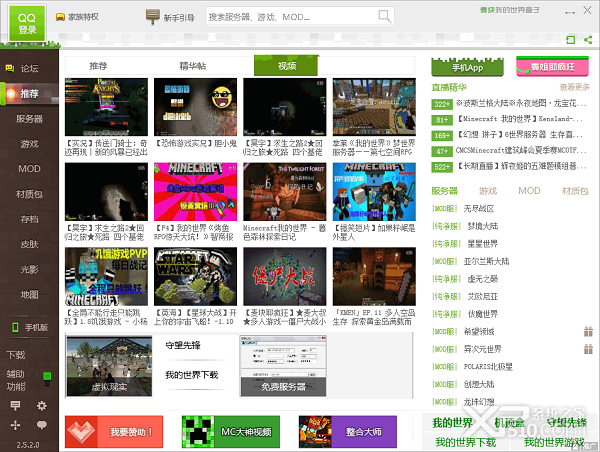Click the search magnifier icon
Screen dimensions: 600x452
coord(384,16)
